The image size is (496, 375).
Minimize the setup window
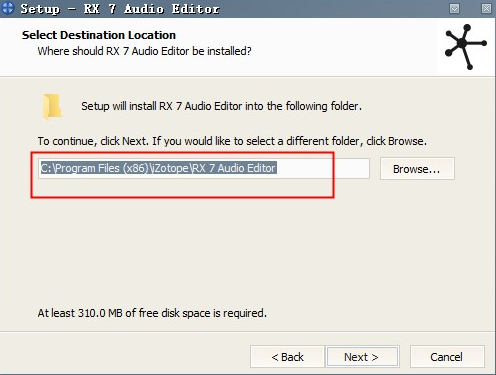click(x=454, y=9)
